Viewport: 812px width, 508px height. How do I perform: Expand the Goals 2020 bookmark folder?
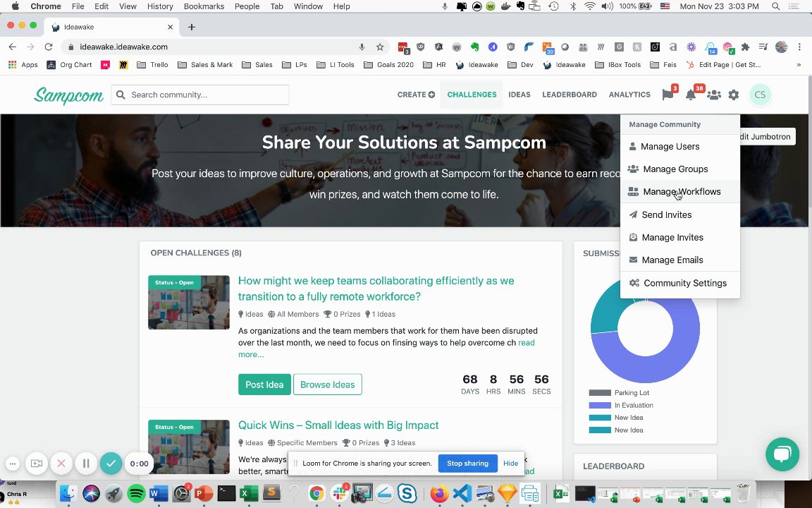click(x=389, y=65)
